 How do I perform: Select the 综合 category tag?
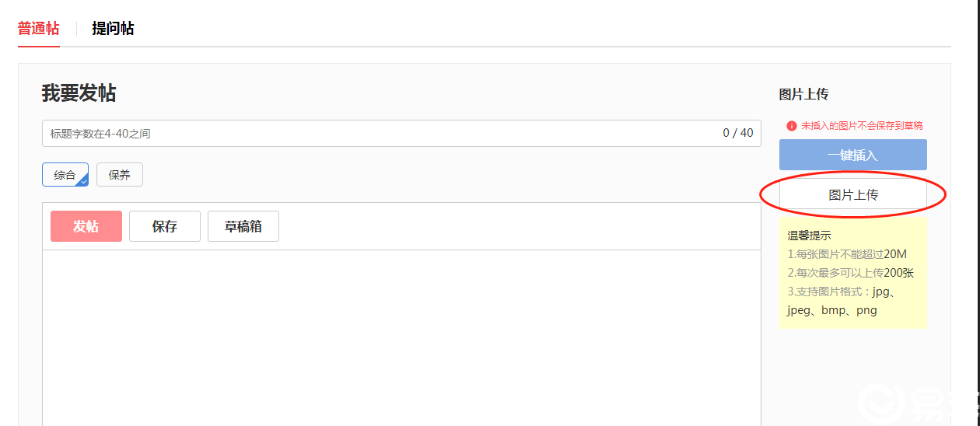click(x=65, y=175)
